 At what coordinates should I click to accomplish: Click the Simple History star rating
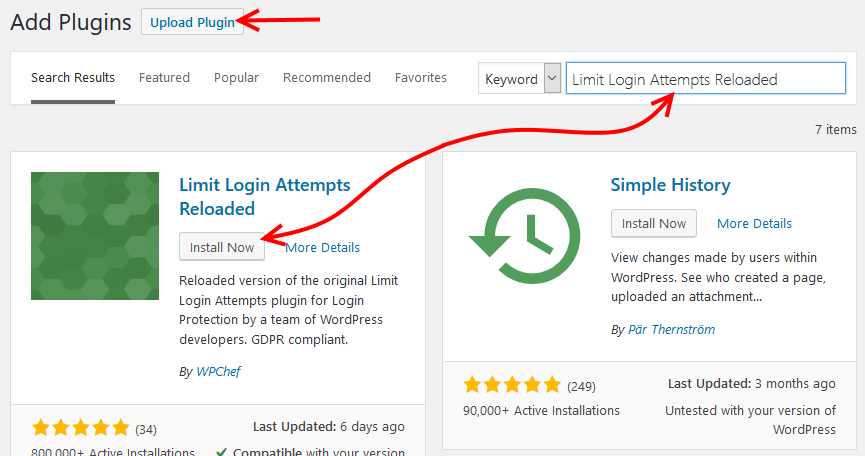[x=512, y=385]
